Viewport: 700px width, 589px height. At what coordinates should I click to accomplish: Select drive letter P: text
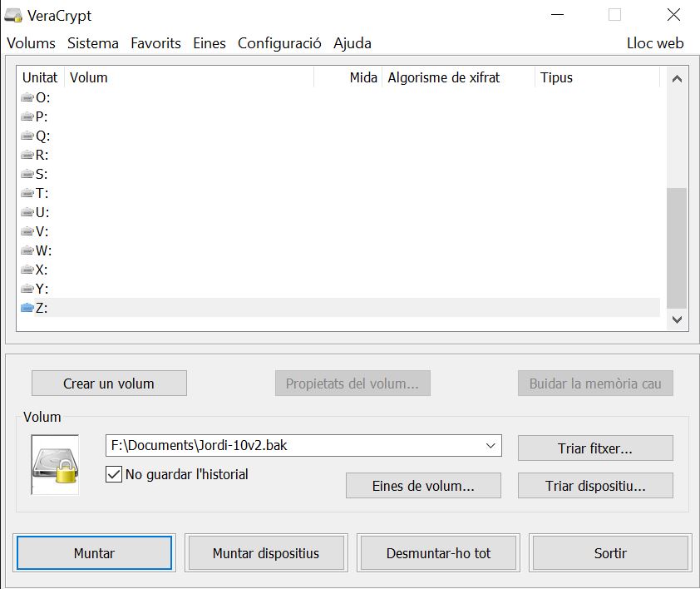point(42,116)
